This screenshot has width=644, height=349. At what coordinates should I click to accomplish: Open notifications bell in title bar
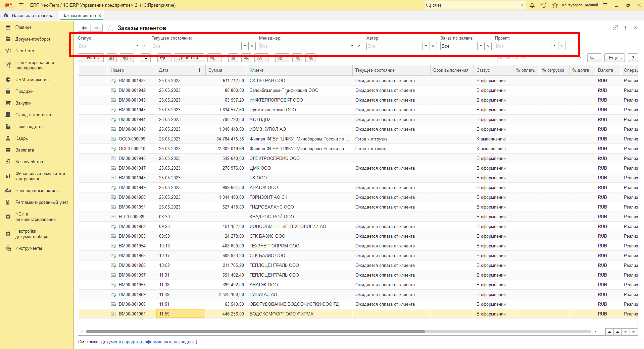[532, 5]
